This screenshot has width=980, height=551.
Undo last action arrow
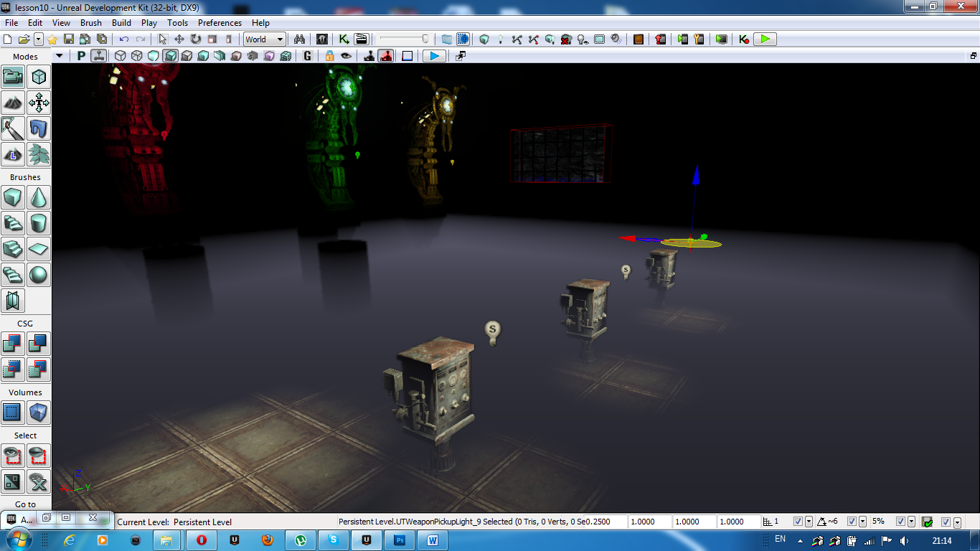click(x=124, y=39)
